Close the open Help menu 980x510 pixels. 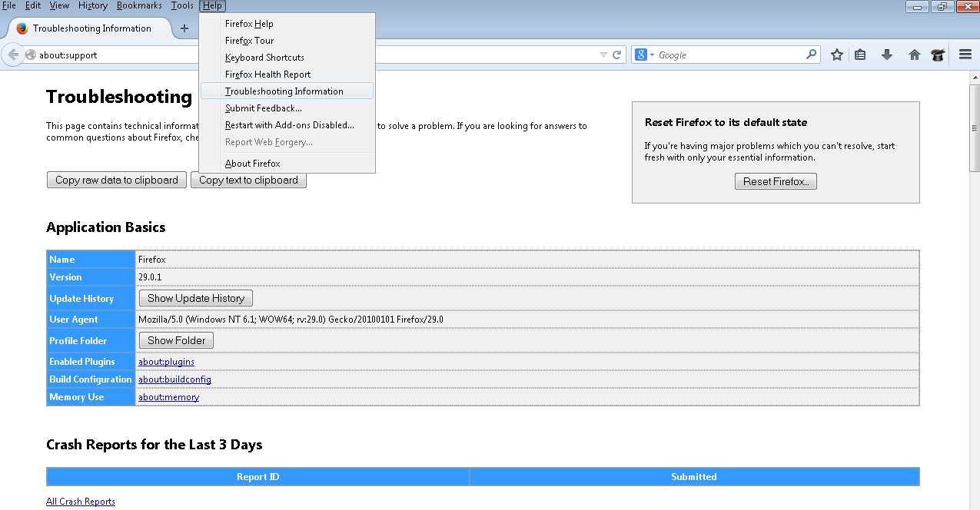click(x=212, y=5)
